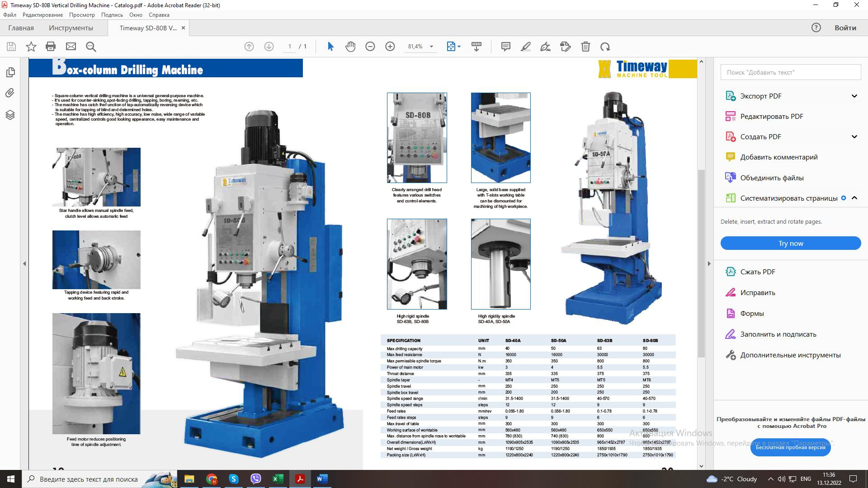
Task: Click the search add text field
Action: tap(790, 72)
